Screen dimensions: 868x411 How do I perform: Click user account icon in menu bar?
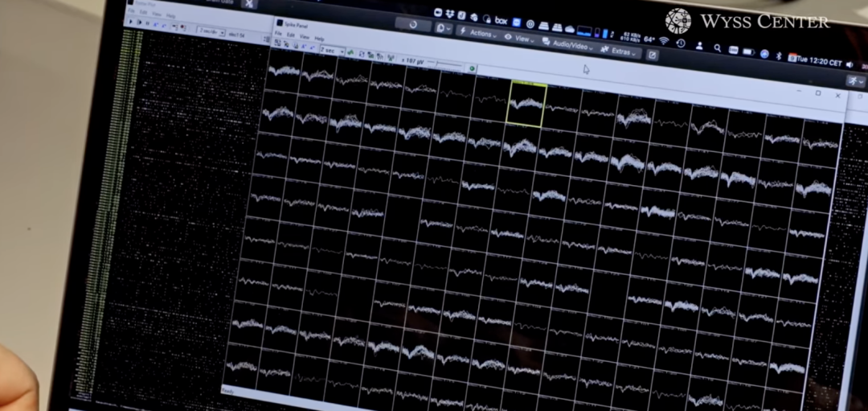[699, 46]
